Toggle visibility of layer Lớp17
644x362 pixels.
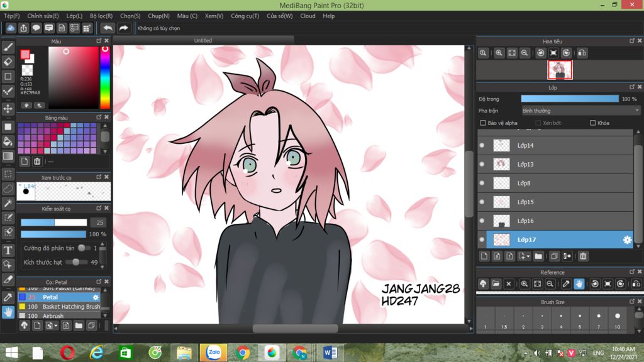click(482, 239)
